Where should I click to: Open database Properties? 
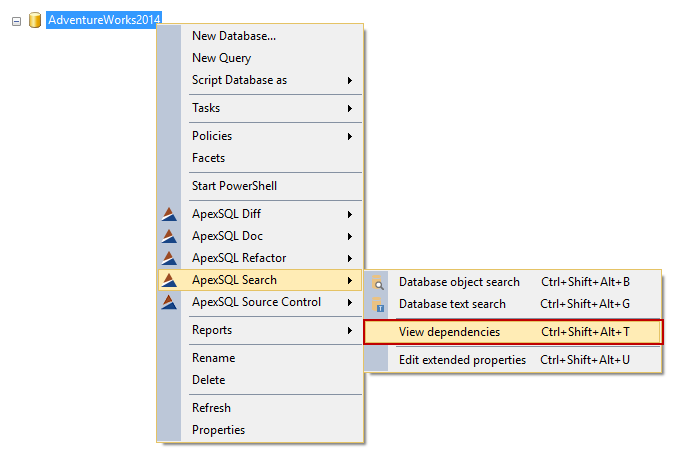point(260,430)
